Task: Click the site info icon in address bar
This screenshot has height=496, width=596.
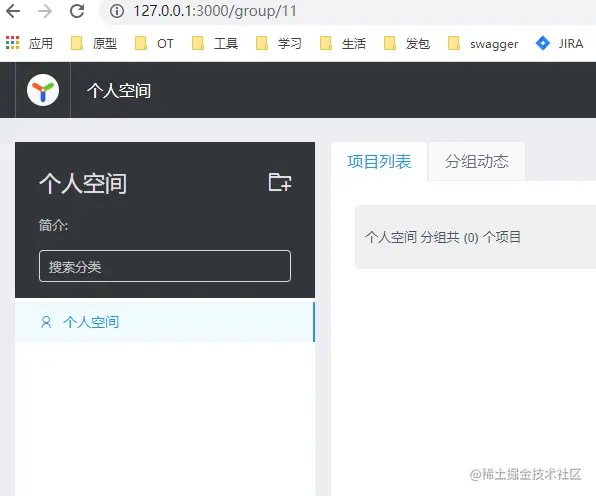Action: click(117, 11)
